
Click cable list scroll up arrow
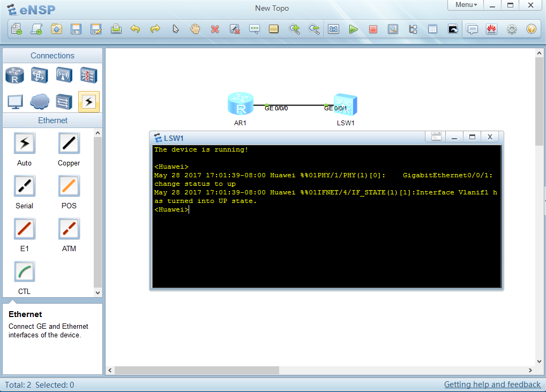pyautogui.click(x=98, y=133)
